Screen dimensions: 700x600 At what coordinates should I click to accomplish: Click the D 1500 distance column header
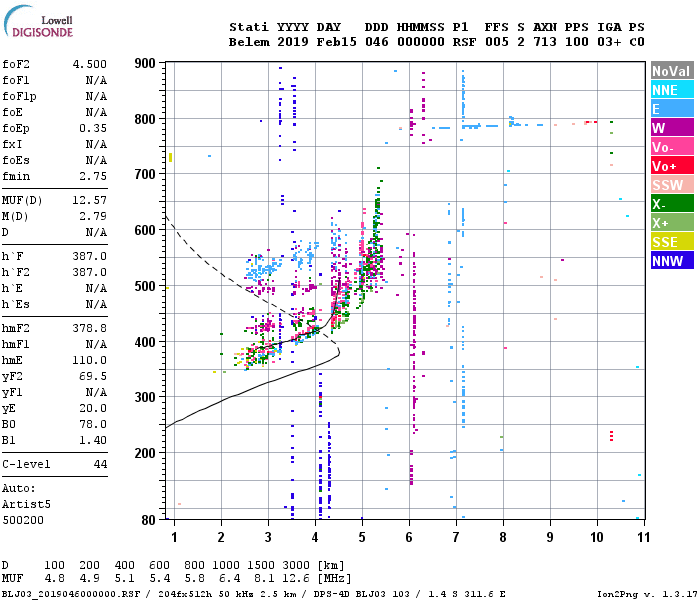tap(261, 565)
